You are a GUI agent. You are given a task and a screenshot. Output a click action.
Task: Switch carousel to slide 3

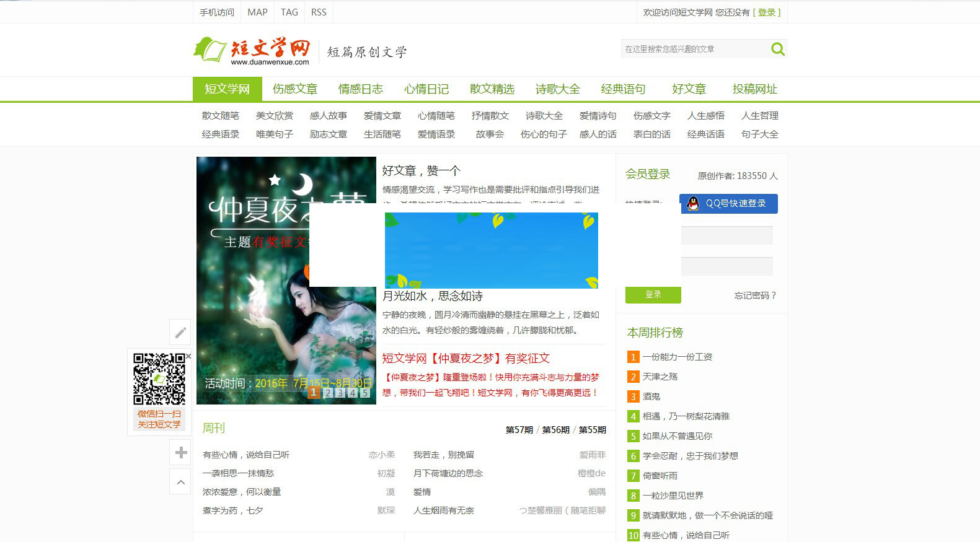340,393
